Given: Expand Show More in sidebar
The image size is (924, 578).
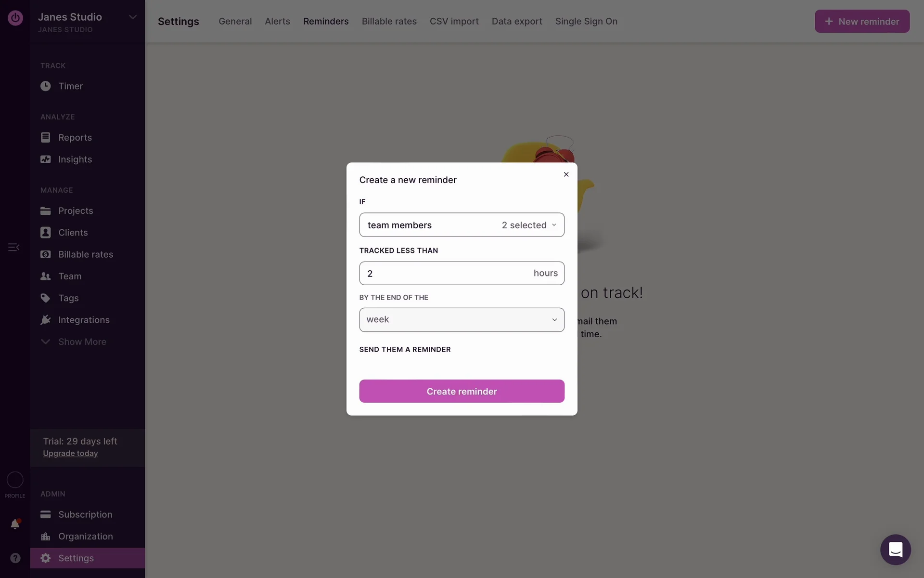Looking at the screenshot, I should point(82,342).
